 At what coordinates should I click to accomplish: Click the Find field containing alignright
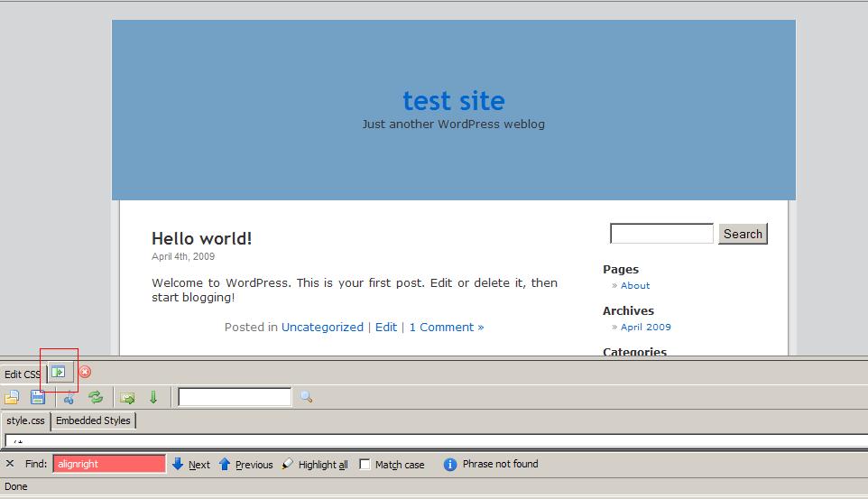pos(109,464)
